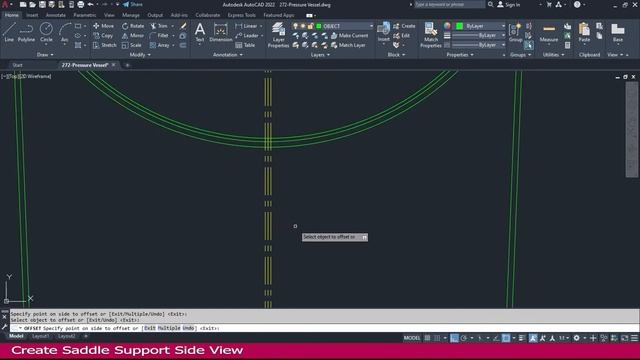Click the Insert block tool

(383, 32)
